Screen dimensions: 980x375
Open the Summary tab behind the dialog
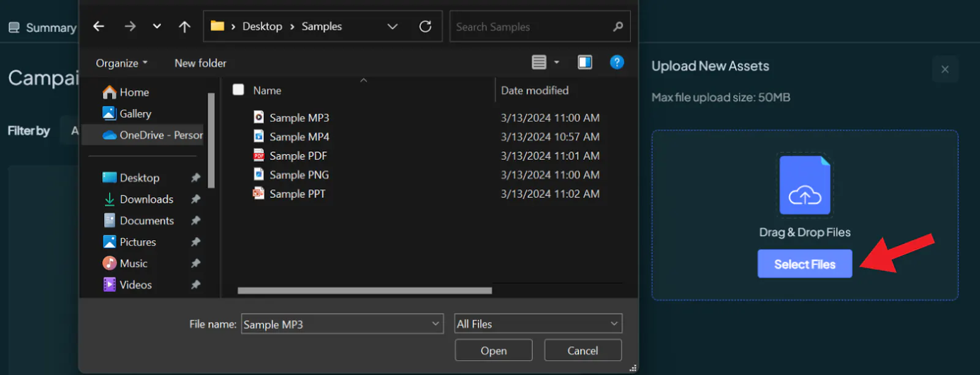[42, 28]
